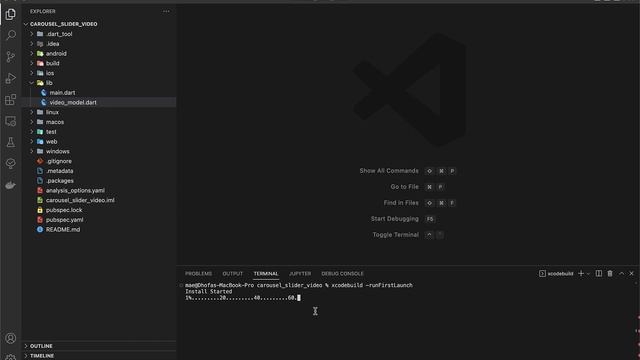The width and height of the screenshot is (640, 360).
Task: Open Source Control view
Action: point(11,57)
